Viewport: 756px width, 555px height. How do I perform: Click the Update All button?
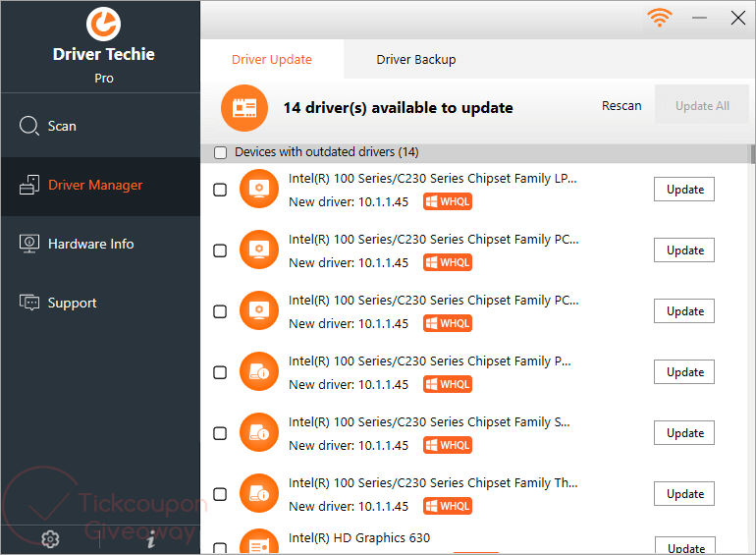pyautogui.click(x=702, y=106)
